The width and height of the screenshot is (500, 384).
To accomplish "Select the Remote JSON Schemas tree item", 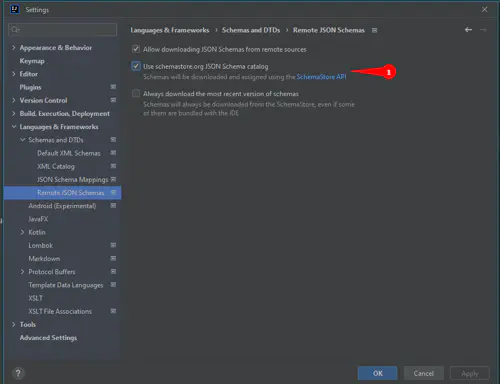I will (70, 193).
